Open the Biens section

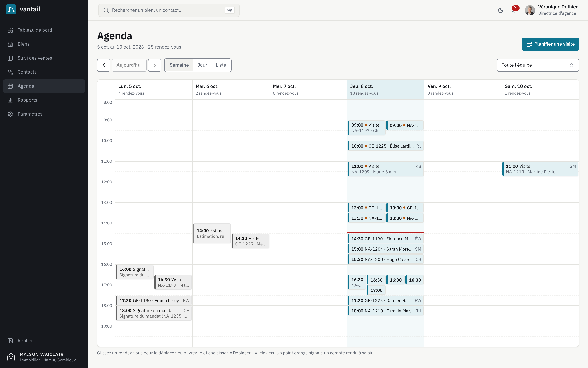click(x=44, y=44)
